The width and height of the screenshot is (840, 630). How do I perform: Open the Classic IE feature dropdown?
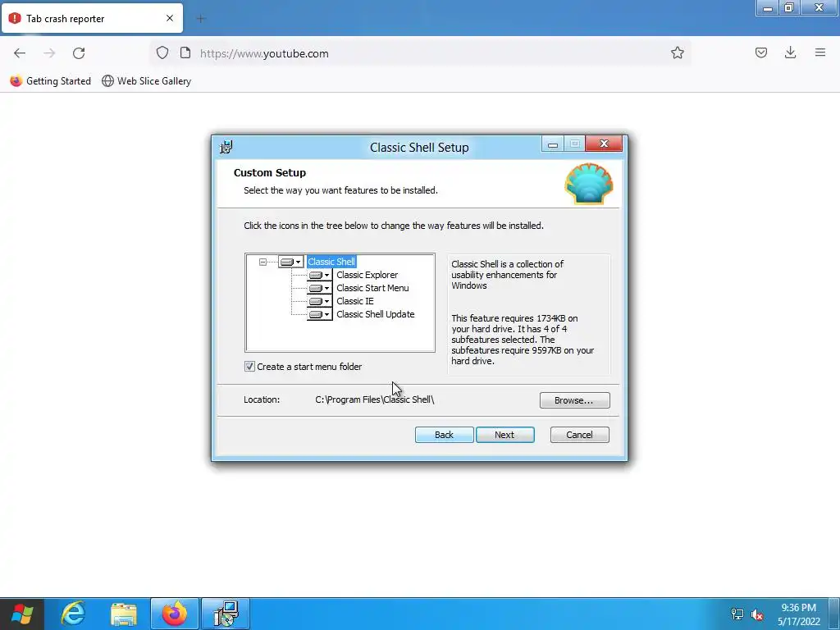(320, 301)
